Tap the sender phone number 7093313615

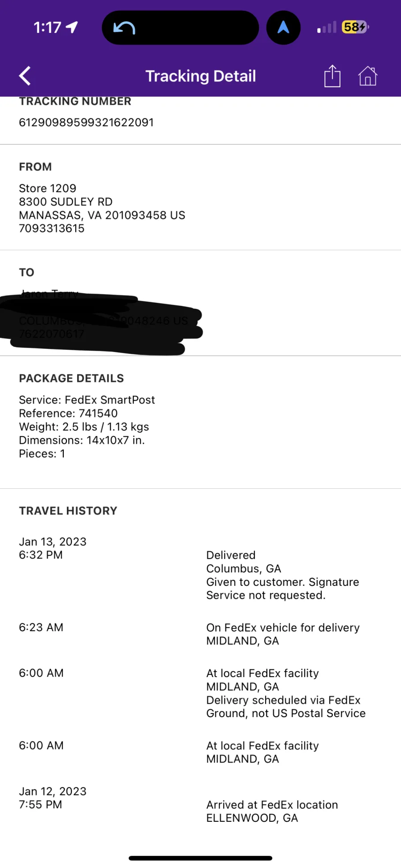click(52, 228)
